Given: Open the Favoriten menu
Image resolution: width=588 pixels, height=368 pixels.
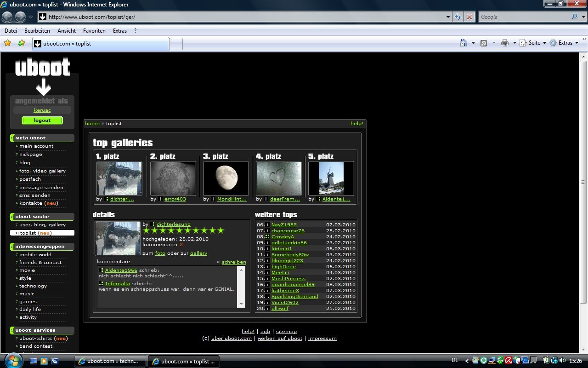Looking at the screenshot, I should (x=94, y=31).
